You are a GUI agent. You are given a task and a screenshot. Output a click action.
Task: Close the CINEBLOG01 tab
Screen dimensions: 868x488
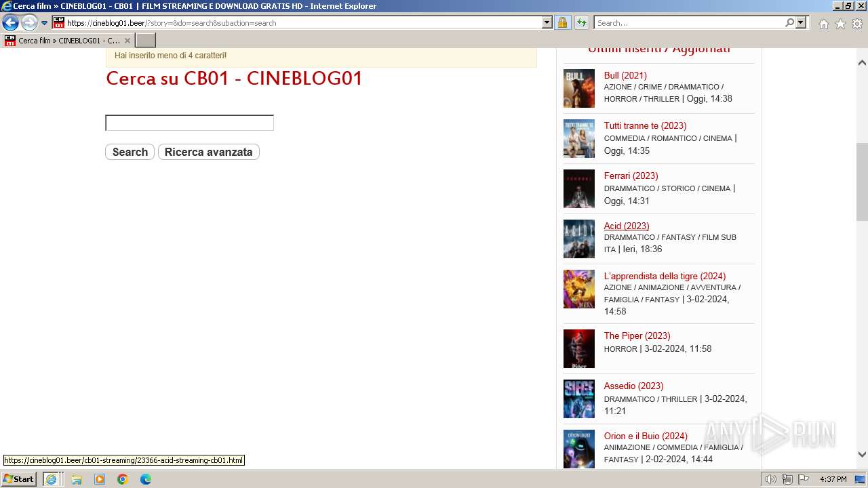[127, 41]
